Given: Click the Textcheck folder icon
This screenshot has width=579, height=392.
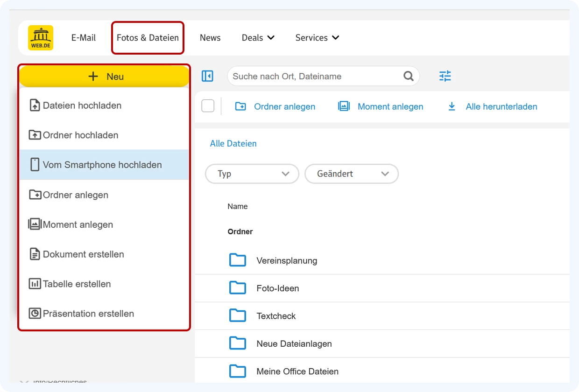Looking at the screenshot, I should click(x=238, y=315).
